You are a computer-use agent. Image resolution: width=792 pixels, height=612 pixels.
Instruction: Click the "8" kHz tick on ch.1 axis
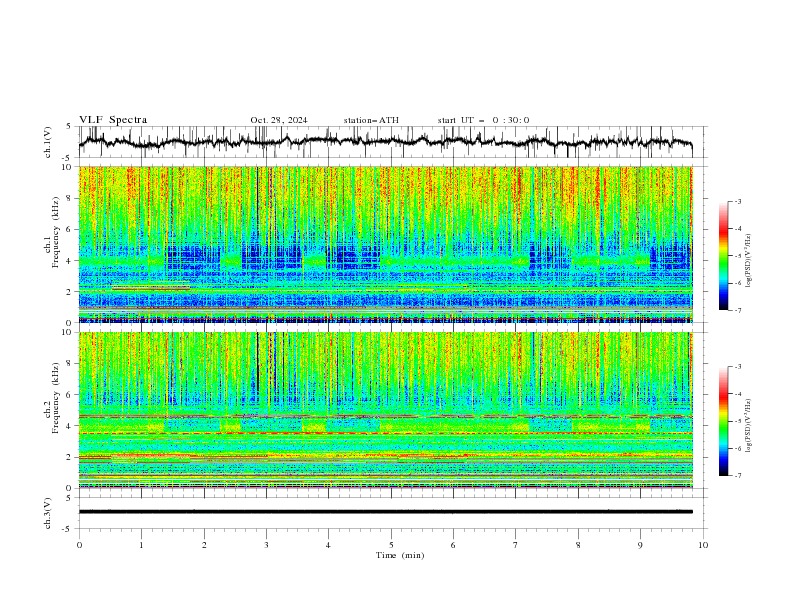pyautogui.click(x=70, y=198)
